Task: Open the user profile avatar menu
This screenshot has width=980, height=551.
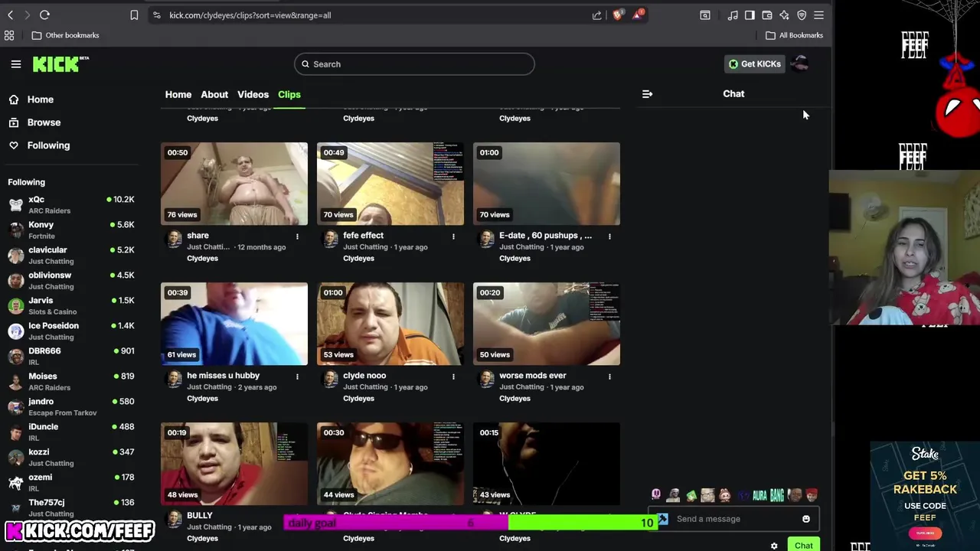Action: [799, 64]
